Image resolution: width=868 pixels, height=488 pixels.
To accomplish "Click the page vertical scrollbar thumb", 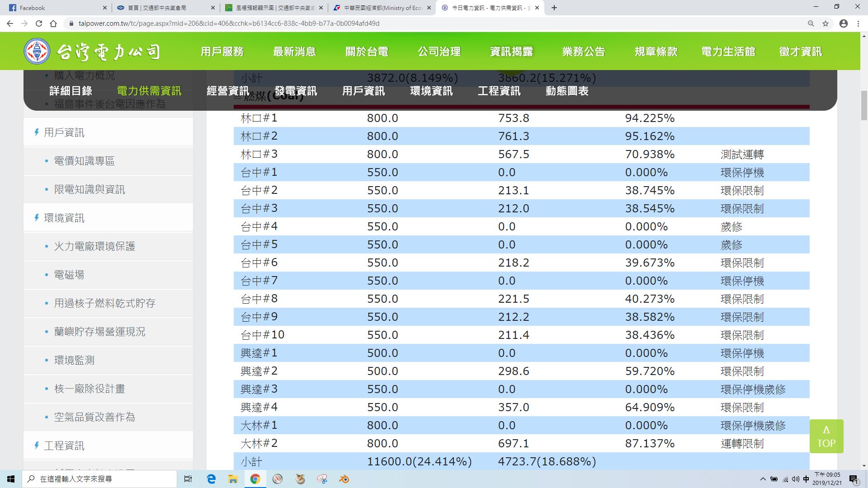I will [864, 105].
